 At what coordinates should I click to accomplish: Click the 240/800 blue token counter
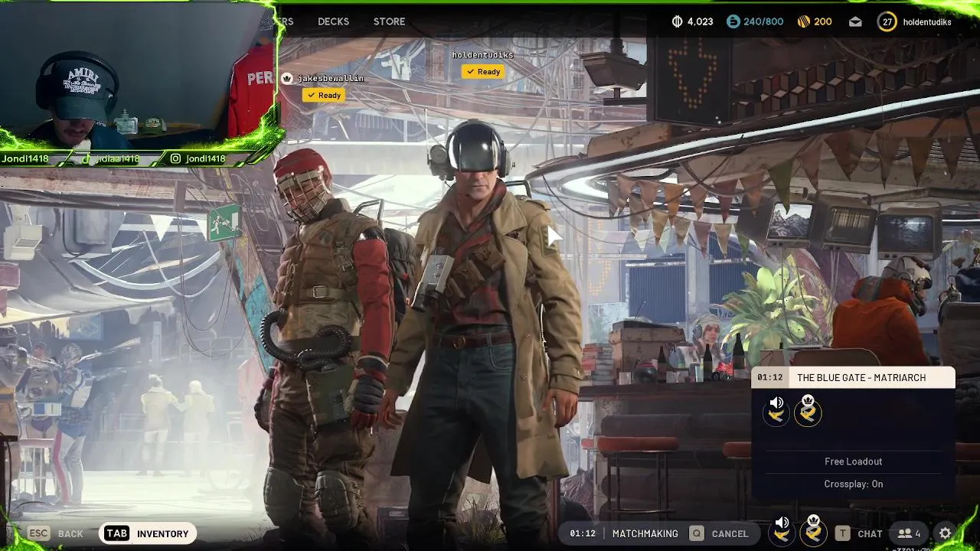755,21
